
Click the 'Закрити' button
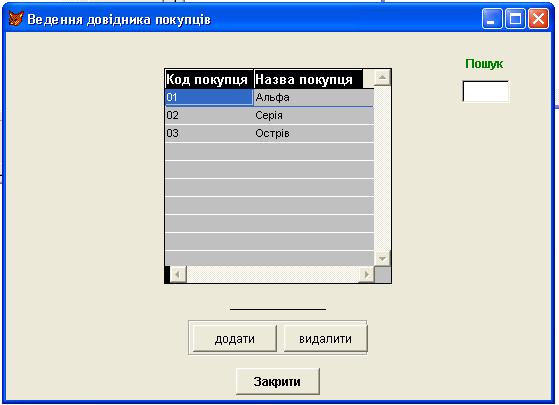(277, 381)
